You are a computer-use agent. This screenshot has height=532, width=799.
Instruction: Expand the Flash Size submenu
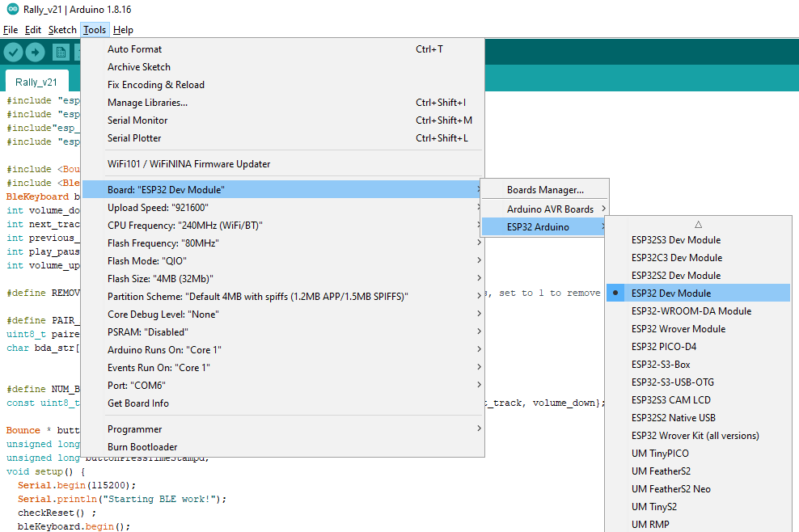283,279
